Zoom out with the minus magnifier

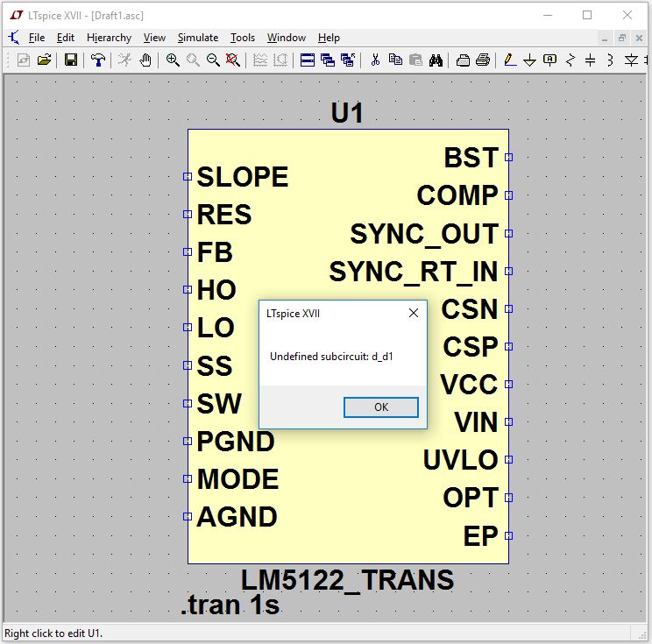[213, 60]
